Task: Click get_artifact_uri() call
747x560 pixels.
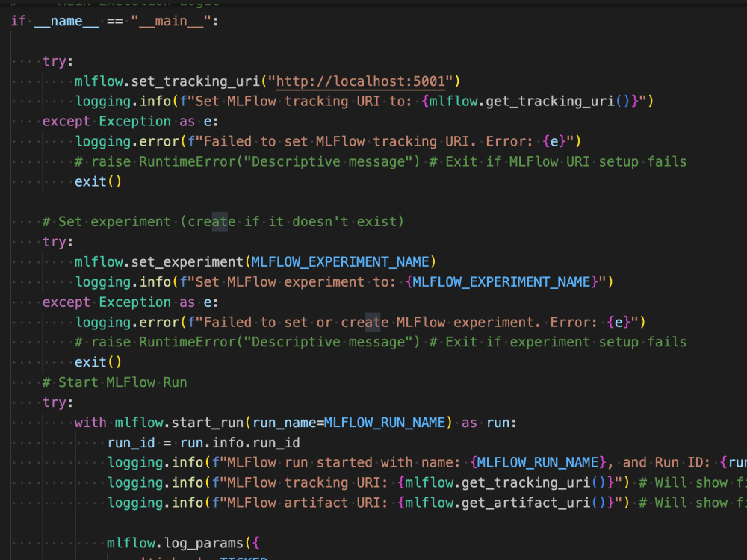Action: [533, 503]
